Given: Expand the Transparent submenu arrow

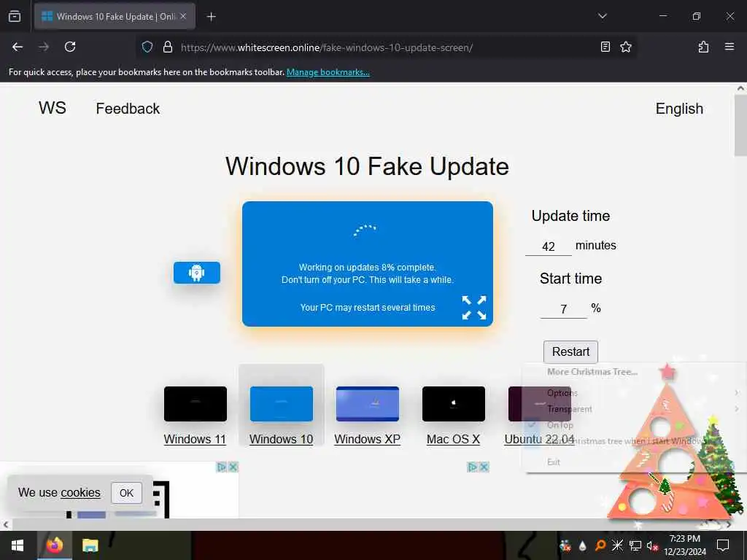Looking at the screenshot, I should pos(737,409).
